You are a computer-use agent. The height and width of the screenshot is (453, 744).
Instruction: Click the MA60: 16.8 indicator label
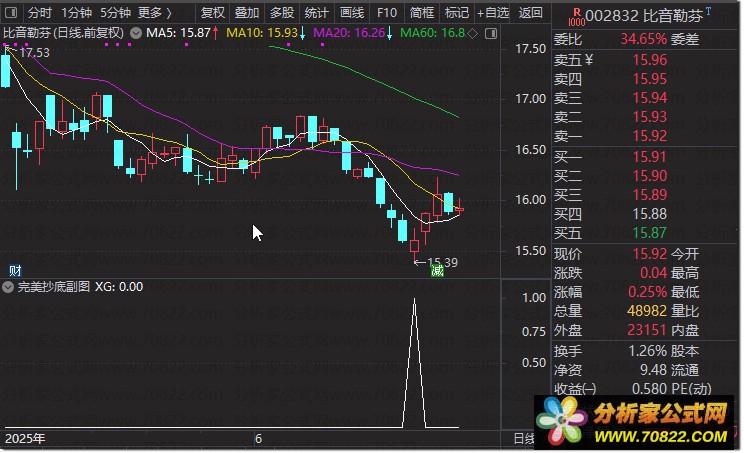click(x=432, y=33)
